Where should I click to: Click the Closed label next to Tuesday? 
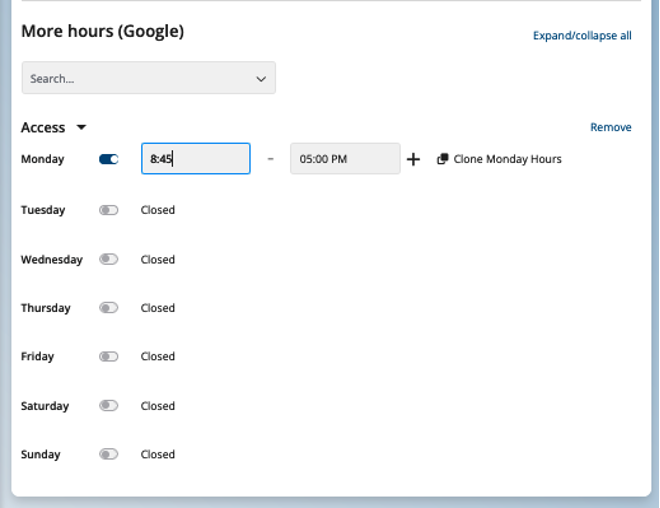158,210
